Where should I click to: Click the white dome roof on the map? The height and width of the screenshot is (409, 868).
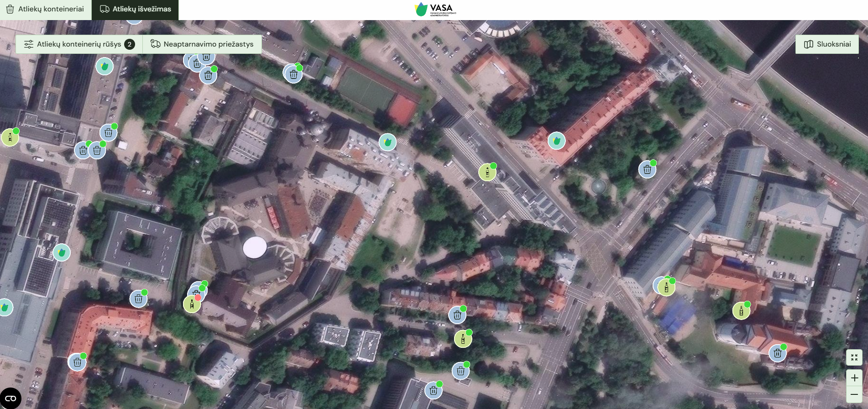pyautogui.click(x=255, y=247)
